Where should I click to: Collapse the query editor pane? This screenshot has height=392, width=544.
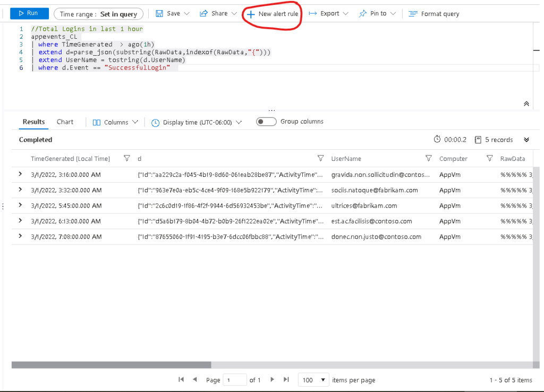tap(526, 104)
